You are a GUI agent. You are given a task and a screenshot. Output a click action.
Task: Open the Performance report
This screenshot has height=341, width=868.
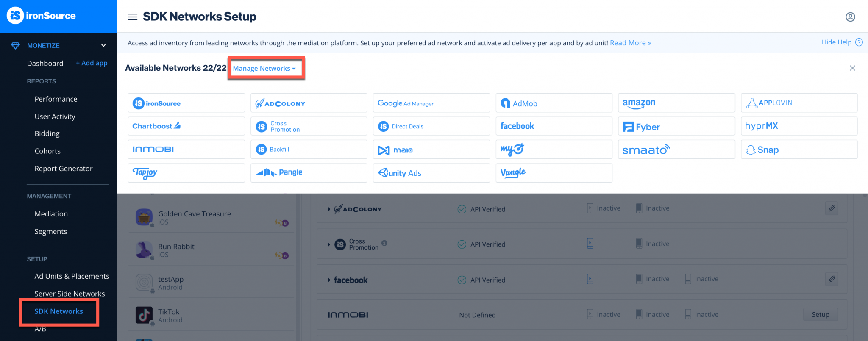click(x=56, y=99)
